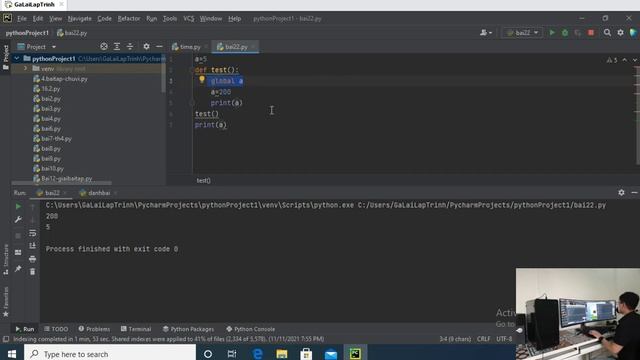Rerun bai22 from the Run panel
Image resolution: width=640 pixels, height=360 pixels.
point(18,207)
